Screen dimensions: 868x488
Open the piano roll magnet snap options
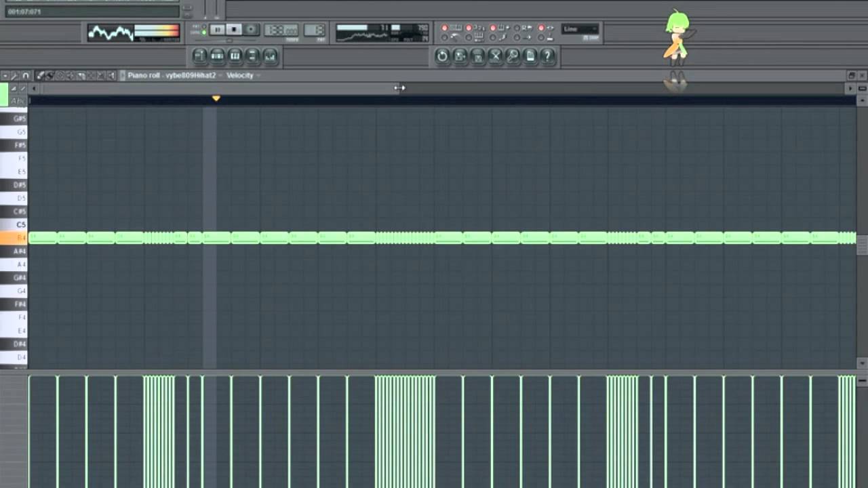click(x=25, y=75)
